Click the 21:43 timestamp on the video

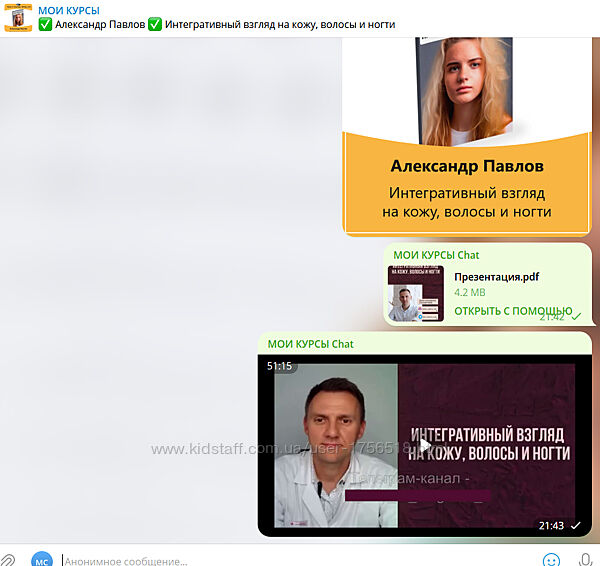(551, 525)
